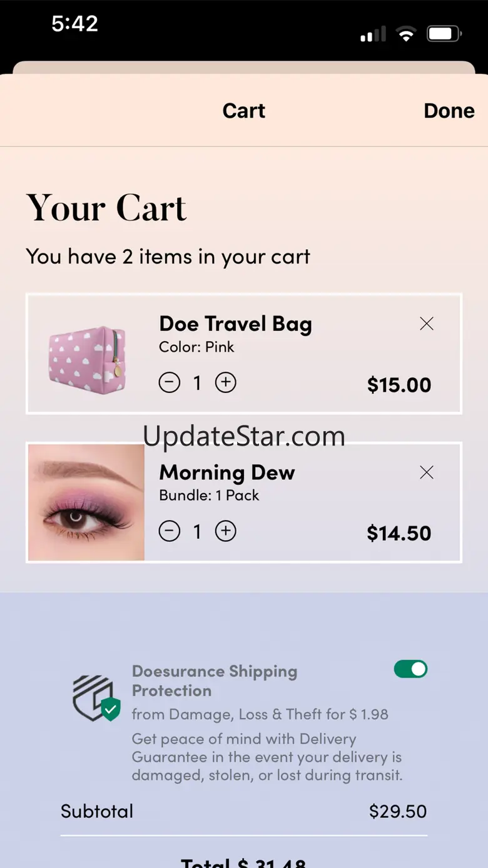488x868 pixels.
Task: Toggle Doesurance Shipping Protection switch
Action: click(410, 669)
